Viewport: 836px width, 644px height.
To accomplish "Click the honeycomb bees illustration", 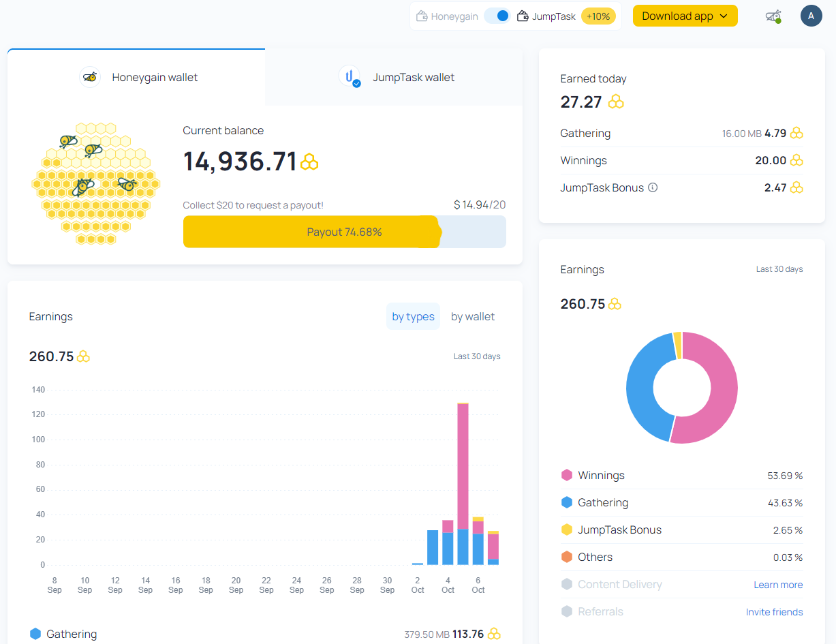I will (x=96, y=184).
